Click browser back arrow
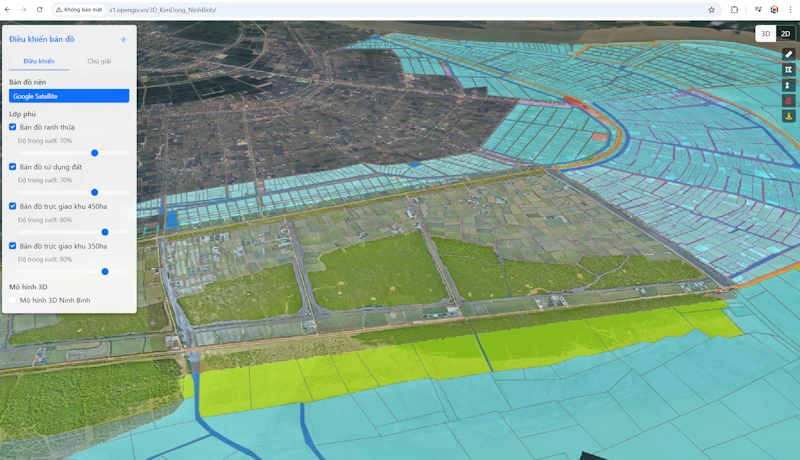The image size is (800, 460). coord(8,10)
